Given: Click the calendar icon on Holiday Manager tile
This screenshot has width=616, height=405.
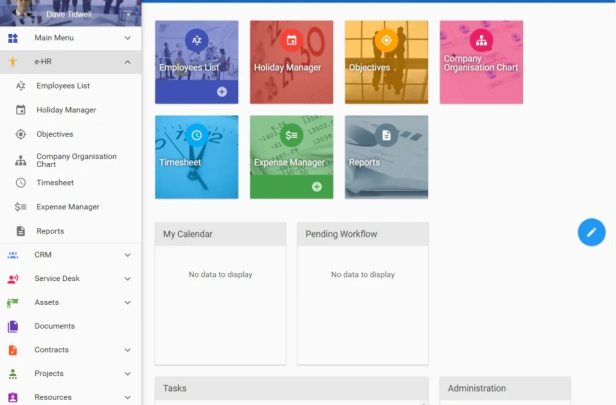Looking at the screenshot, I should tap(292, 40).
